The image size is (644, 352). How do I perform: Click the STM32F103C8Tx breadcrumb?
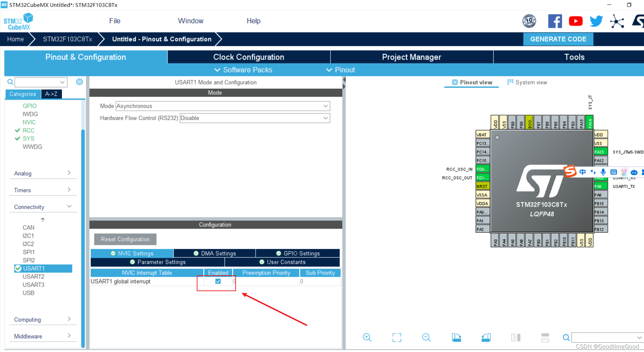click(x=67, y=39)
